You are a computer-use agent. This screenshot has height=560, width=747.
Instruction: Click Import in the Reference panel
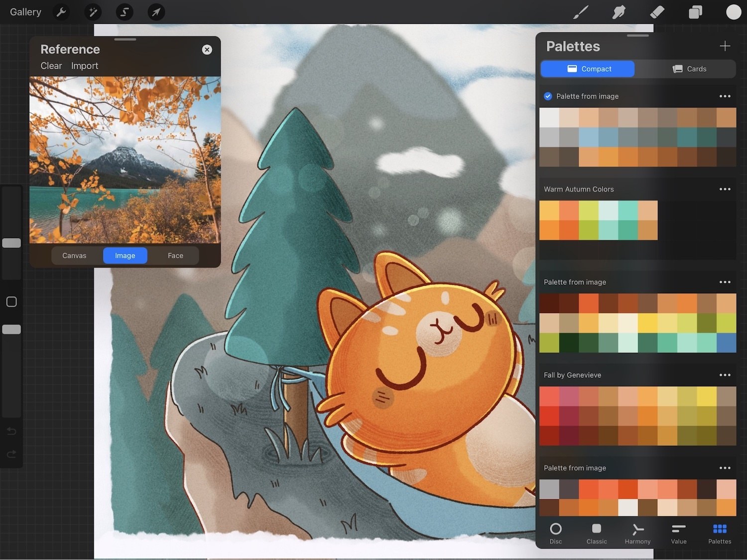point(85,66)
